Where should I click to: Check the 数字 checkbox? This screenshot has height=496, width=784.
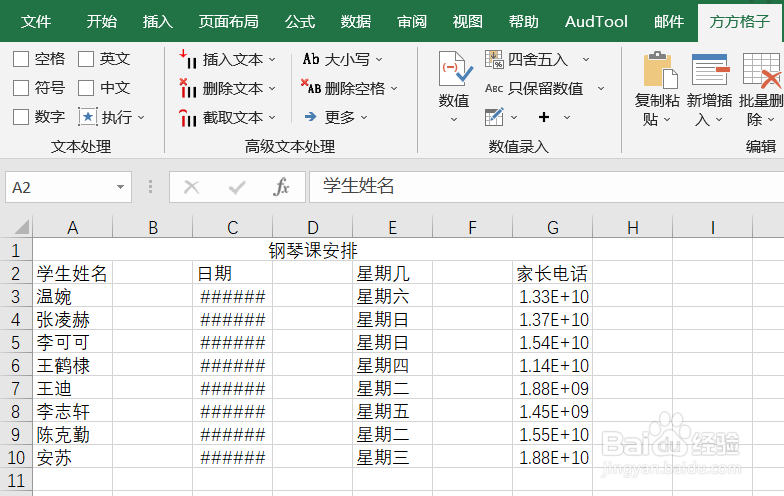click(21, 117)
